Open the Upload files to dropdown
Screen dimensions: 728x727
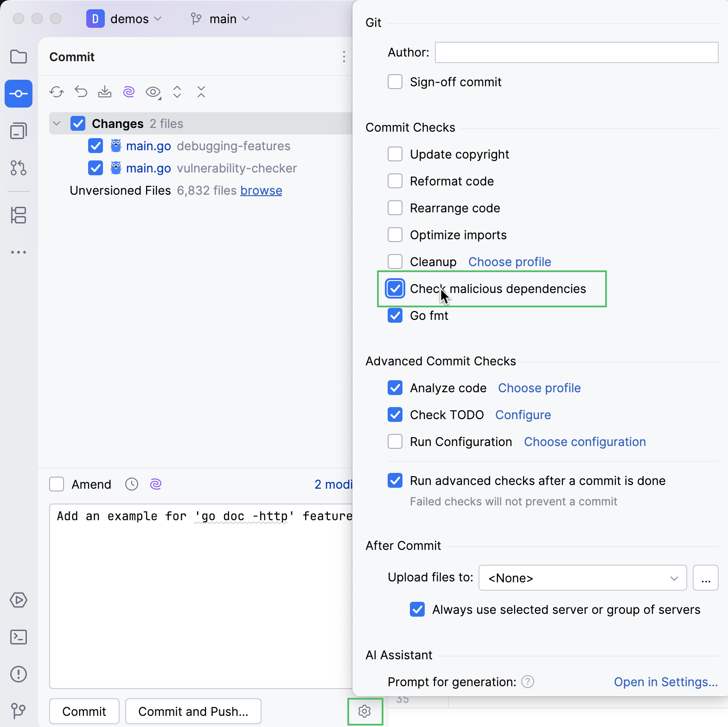click(x=582, y=578)
